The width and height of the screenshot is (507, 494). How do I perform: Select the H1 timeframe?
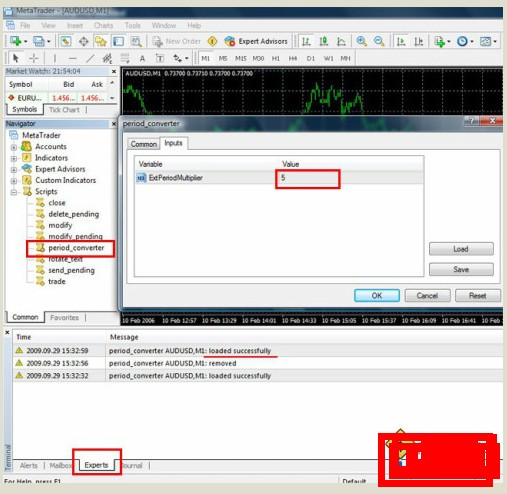coord(276,58)
